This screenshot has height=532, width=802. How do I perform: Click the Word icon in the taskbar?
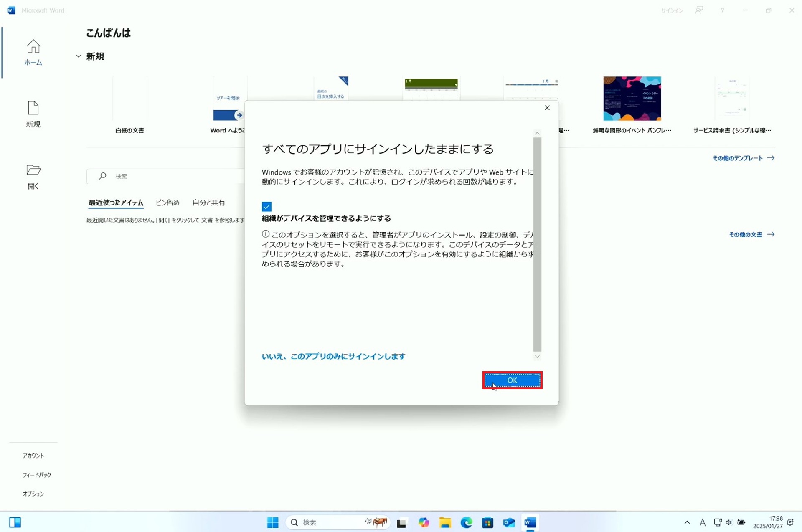click(x=530, y=522)
